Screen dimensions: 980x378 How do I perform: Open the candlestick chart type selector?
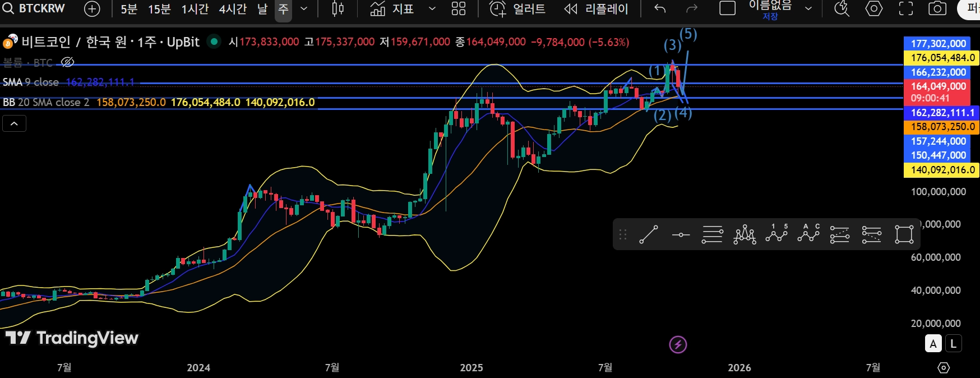click(x=338, y=9)
